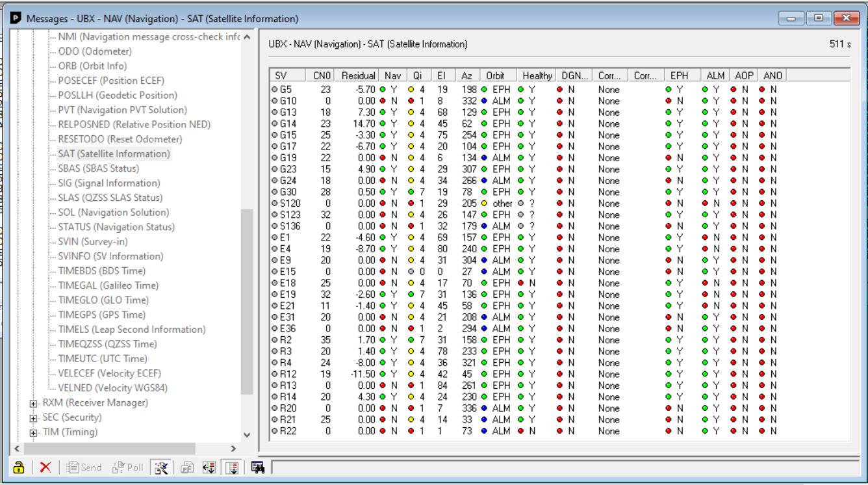868x485 pixels.
Task: Open PVT (Navigation PVT Solution) message
Action: click(x=122, y=110)
